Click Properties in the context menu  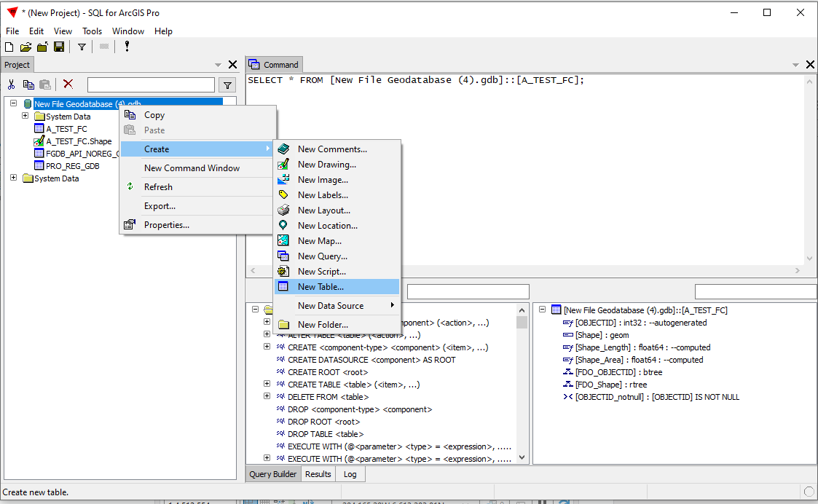(166, 225)
